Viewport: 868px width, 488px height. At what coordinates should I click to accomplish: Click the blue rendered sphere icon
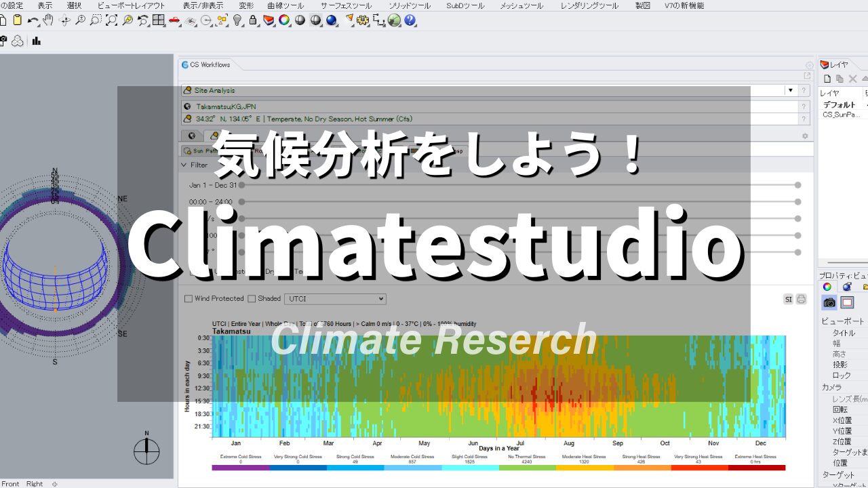pyautogui.click(x=331, y=20)
